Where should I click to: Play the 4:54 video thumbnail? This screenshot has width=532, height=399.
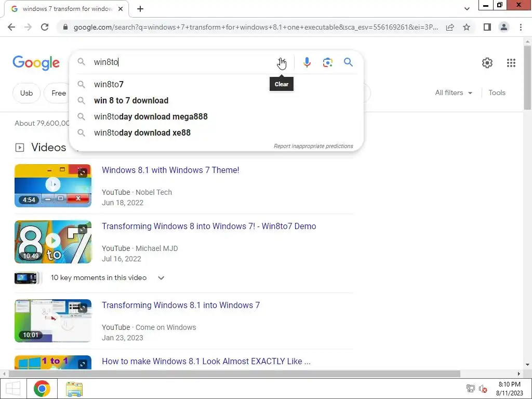[x=53, y=185]
